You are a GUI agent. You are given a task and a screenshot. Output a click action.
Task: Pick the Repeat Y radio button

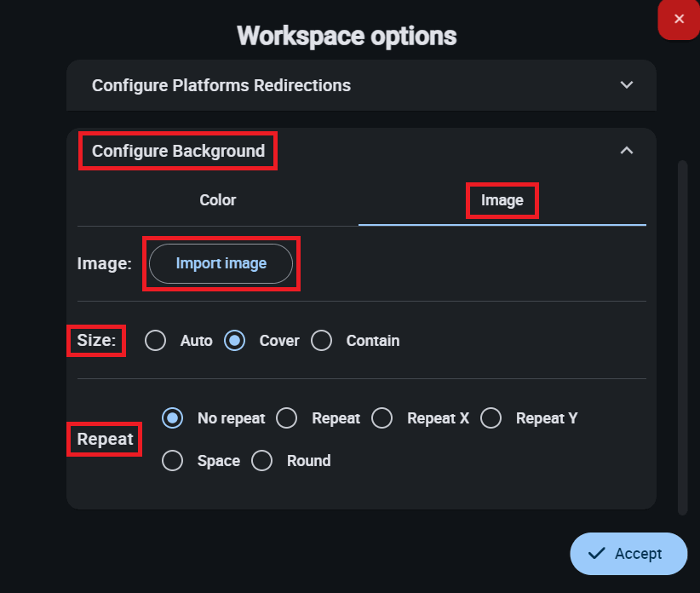coord(491,418)
